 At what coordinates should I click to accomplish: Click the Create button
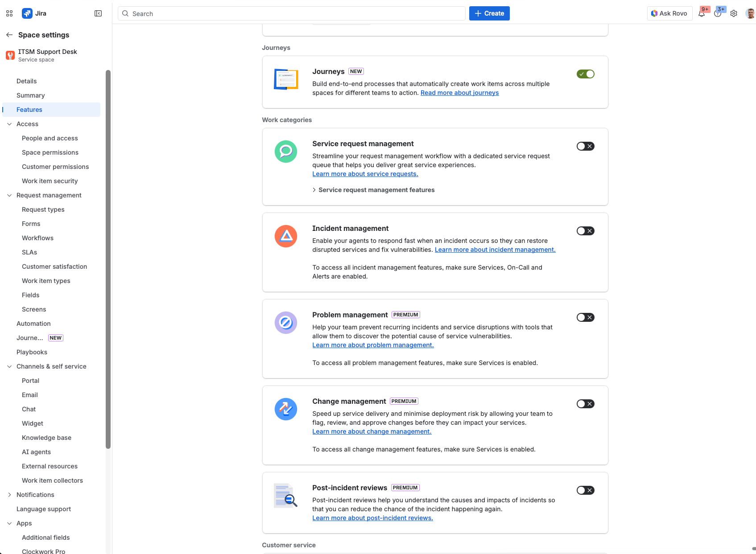489,13
